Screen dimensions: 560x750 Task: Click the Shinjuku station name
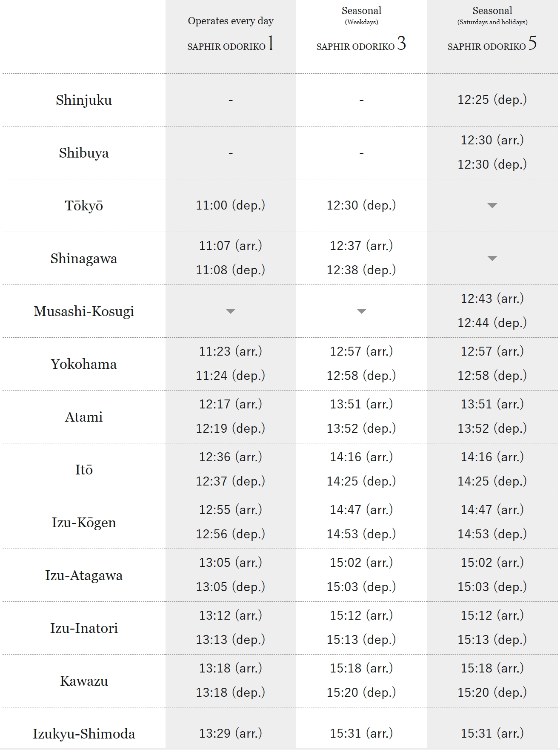point(84,100)
